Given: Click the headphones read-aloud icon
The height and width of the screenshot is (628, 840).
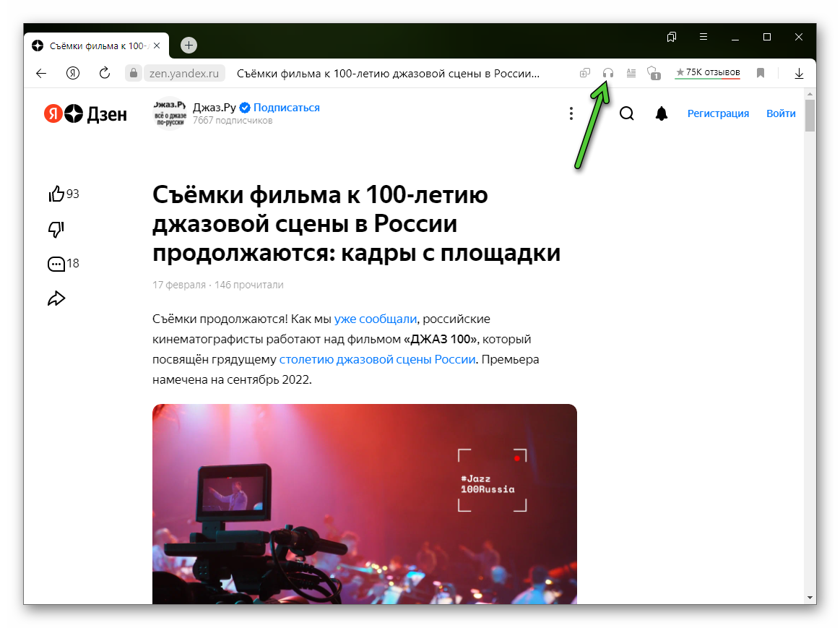Looking at the screenshot, I should [x=608, y=73].
